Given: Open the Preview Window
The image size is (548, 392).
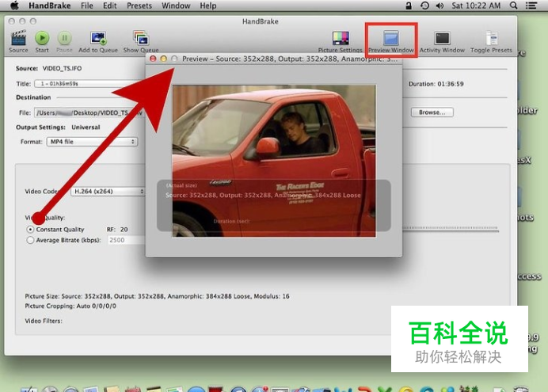Looking at the screenshot, I should coord(391,41).
